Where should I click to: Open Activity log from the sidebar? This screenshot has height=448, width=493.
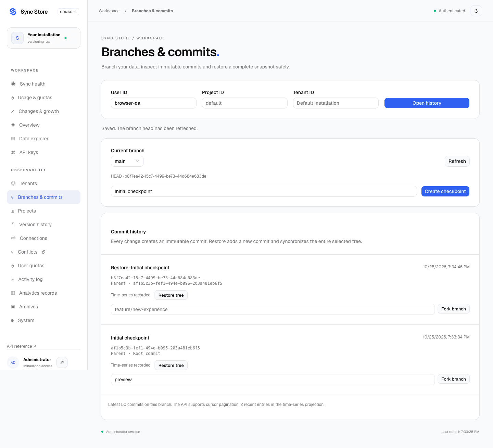tap(44, 279)
